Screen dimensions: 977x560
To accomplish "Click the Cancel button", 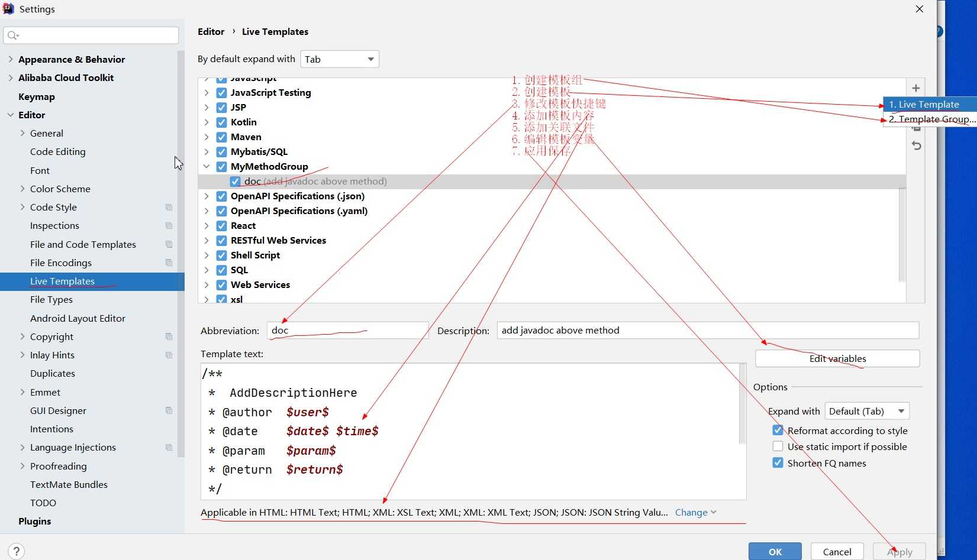I will (837, 552).
